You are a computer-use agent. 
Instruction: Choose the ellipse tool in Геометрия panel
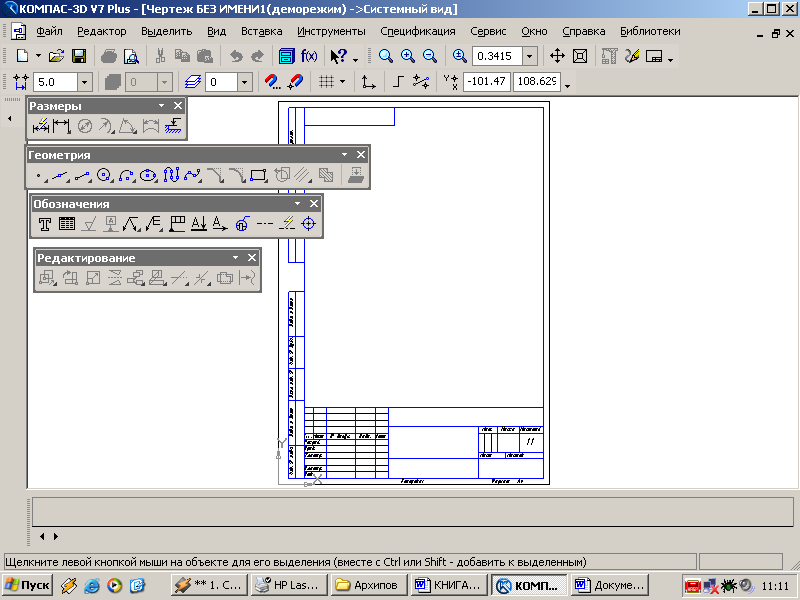148,176
